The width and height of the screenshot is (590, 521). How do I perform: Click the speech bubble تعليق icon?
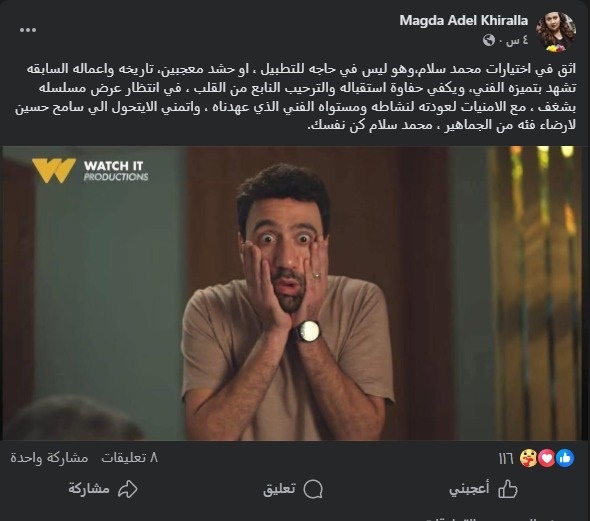coord(313,489)
